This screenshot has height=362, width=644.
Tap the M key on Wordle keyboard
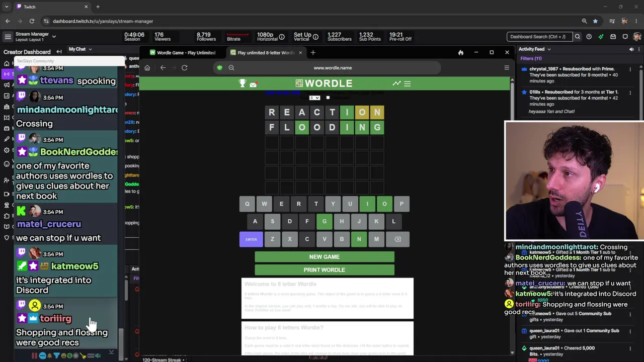point(376,239)
